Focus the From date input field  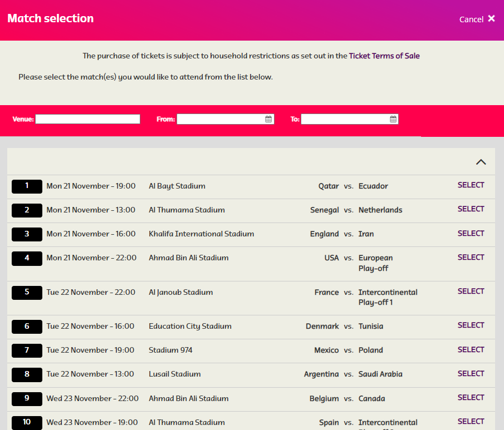click(x=221, y=119)
